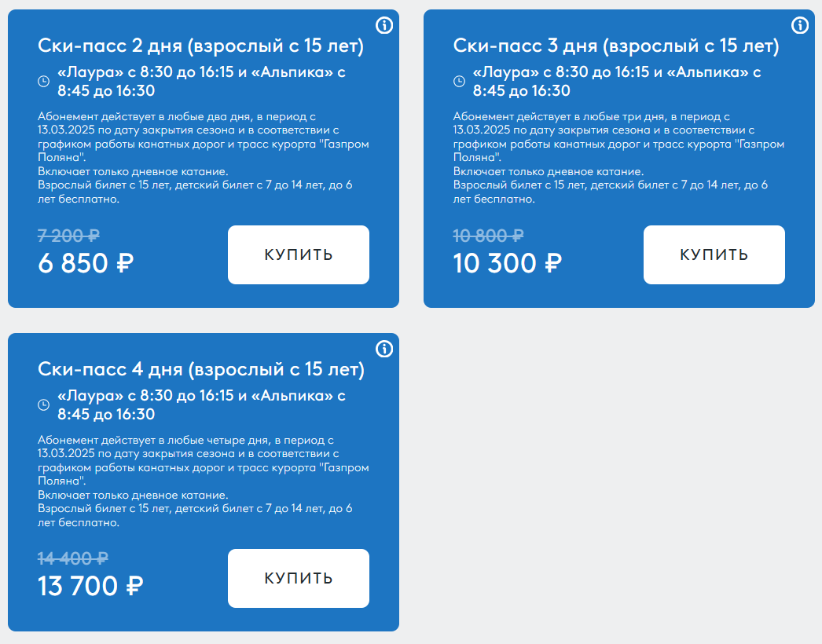
Task: Click the crossed-out 14 400 ₽ old price
Action: coord(73,559)
